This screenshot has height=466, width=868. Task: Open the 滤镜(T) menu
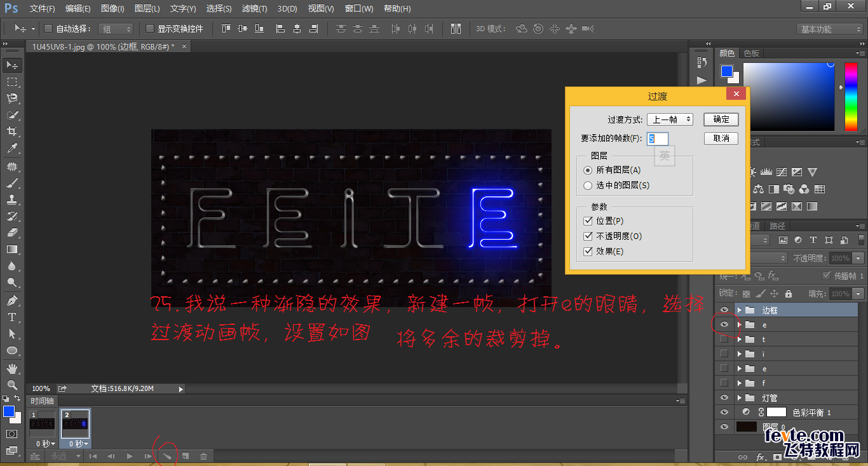tap(254, 8)
